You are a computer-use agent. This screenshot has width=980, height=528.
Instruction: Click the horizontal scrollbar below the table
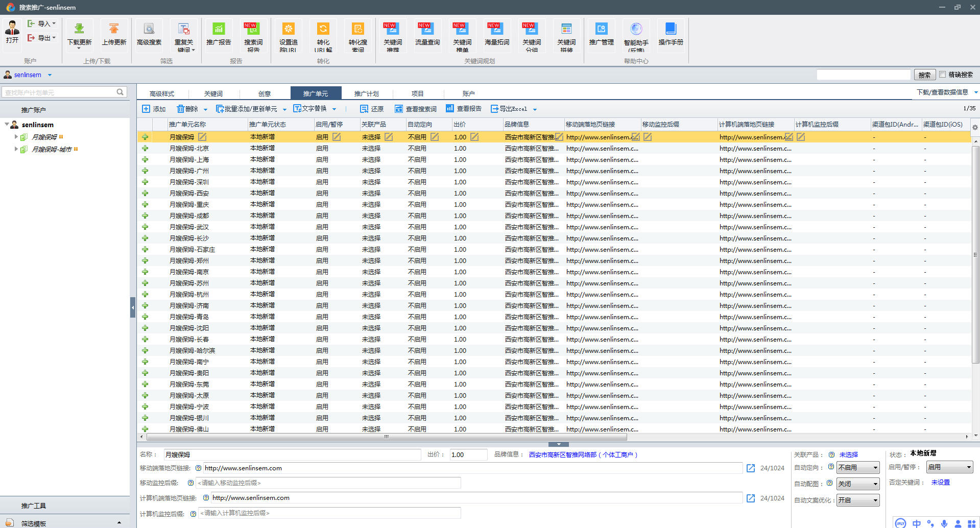[386, 437]
